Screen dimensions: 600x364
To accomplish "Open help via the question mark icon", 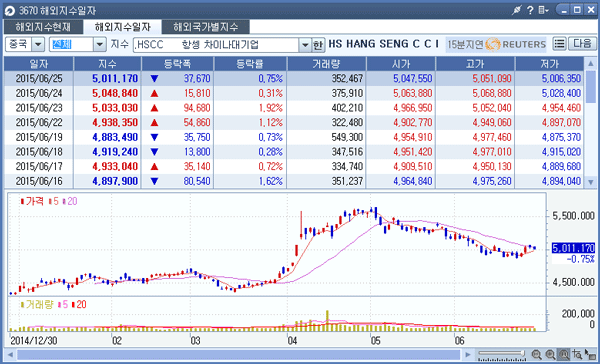I will point(530,10).
